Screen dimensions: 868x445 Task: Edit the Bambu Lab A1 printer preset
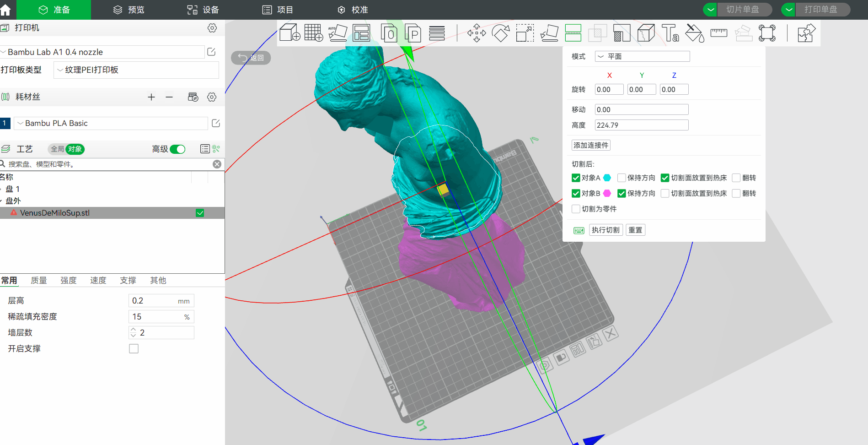point(211,52)
